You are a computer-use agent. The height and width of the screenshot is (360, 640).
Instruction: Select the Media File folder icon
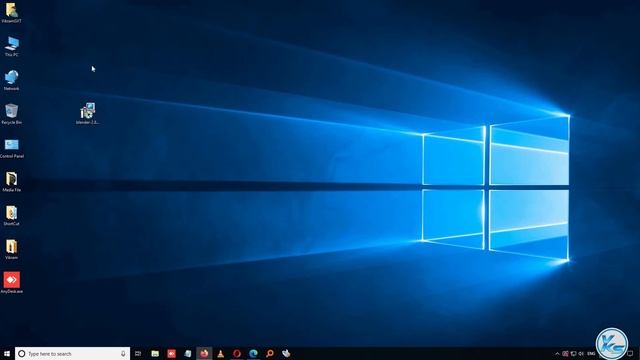(11, 182)
